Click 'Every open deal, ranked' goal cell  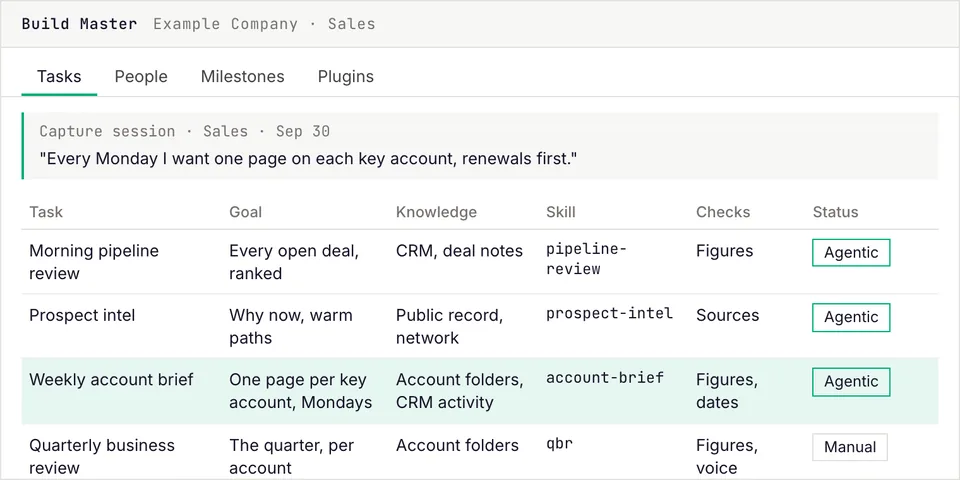[x=294, y=262]
